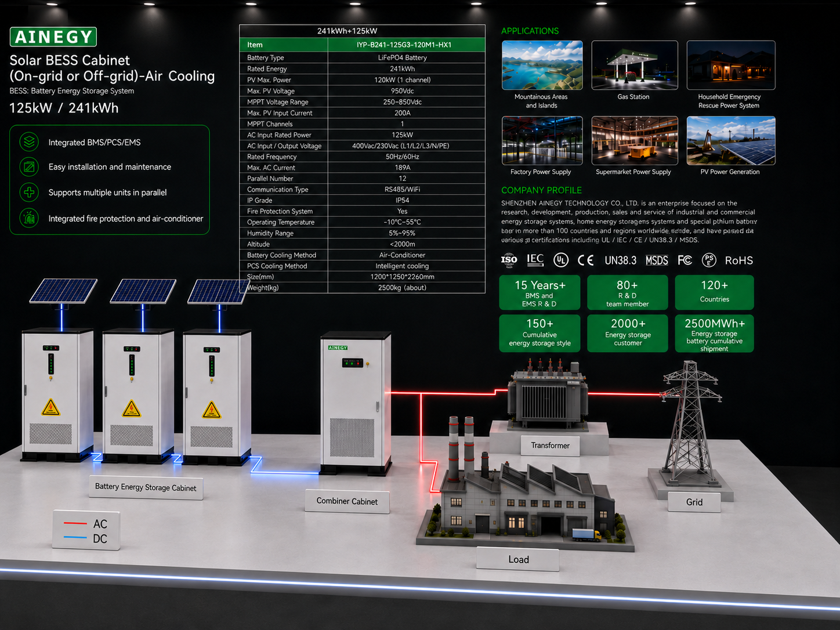Click the fire protection and air-conditioner icon

click(x=29, y=218)
